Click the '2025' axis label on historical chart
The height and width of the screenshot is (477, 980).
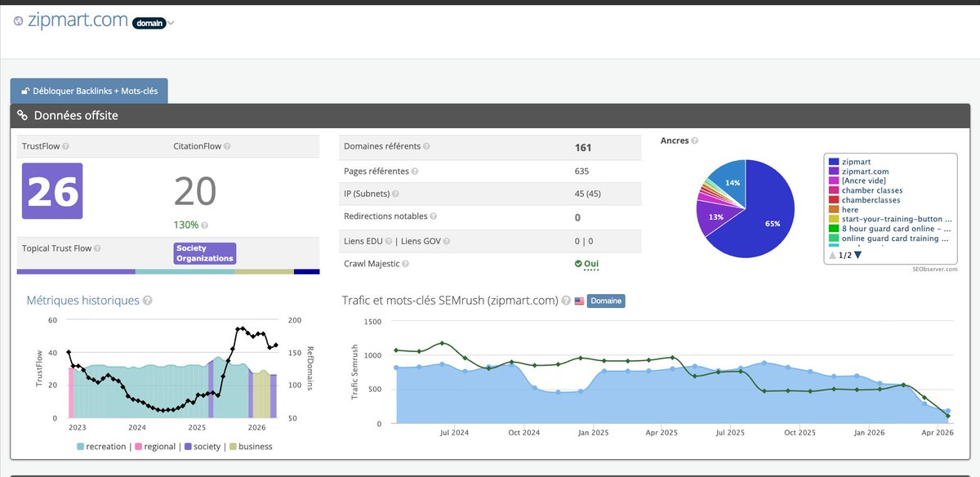[197, 427]
